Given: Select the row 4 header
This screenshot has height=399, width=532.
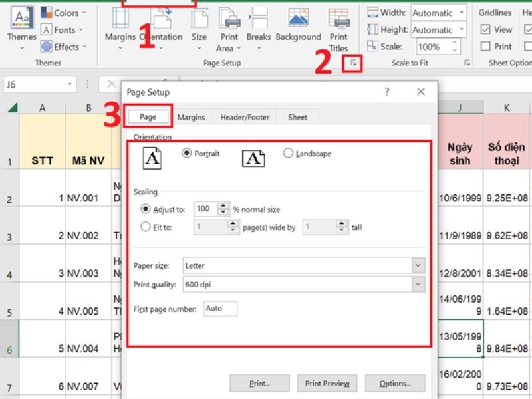Looking at the screenshot, I should [x=9, y=264].
